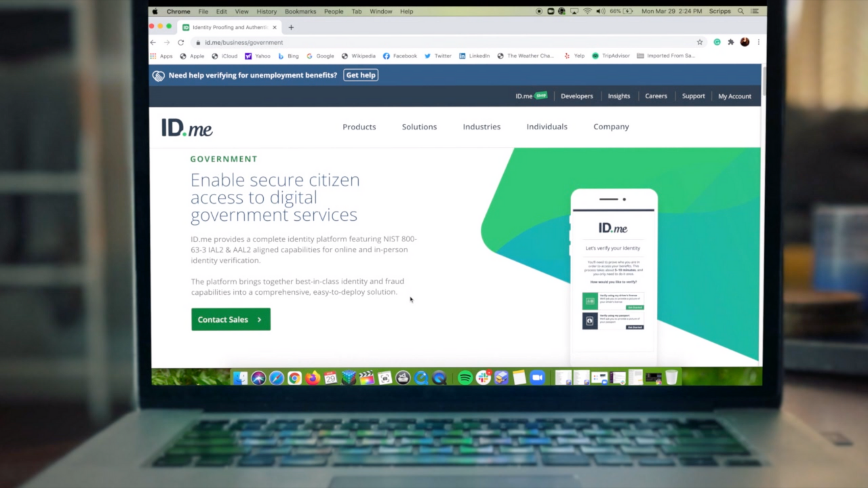This screenshot has width=868, height=488.
Task: Open Stickies notes from the dock
Action: pyautogui.click(x=519, y=378)
